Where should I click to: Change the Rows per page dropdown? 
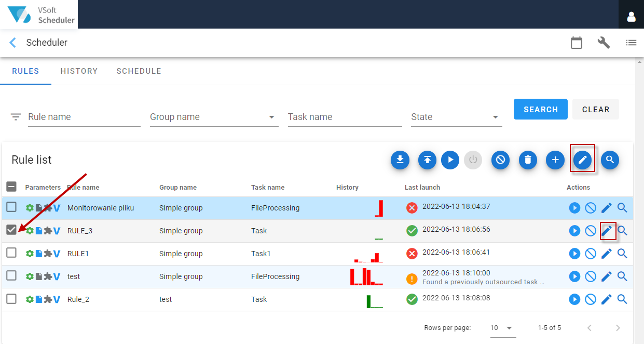tap(502, 328)
